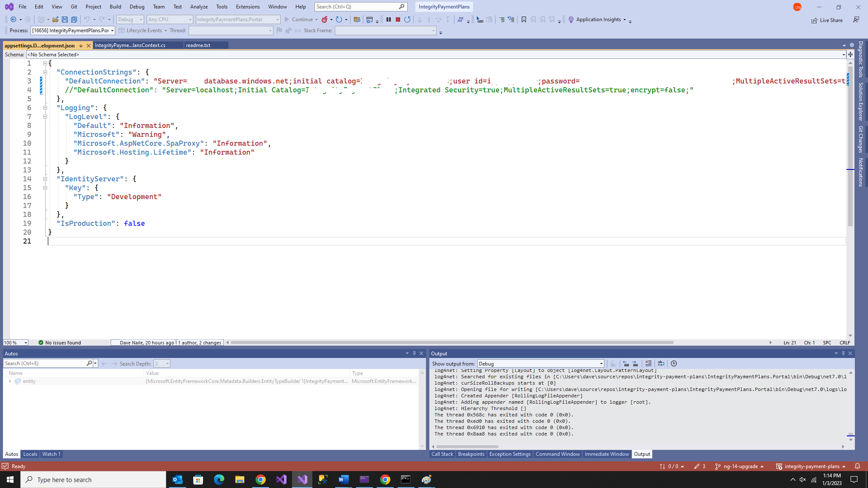Collapse the ConnectionStrings JSON node
The width and height of the screenshot is (868, 488).
[45, 72]
